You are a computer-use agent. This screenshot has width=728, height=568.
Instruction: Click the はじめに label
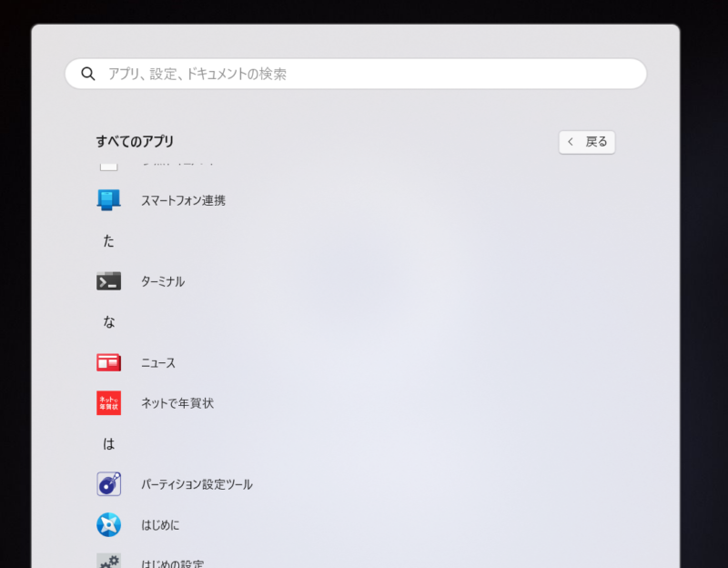point(160,525)
